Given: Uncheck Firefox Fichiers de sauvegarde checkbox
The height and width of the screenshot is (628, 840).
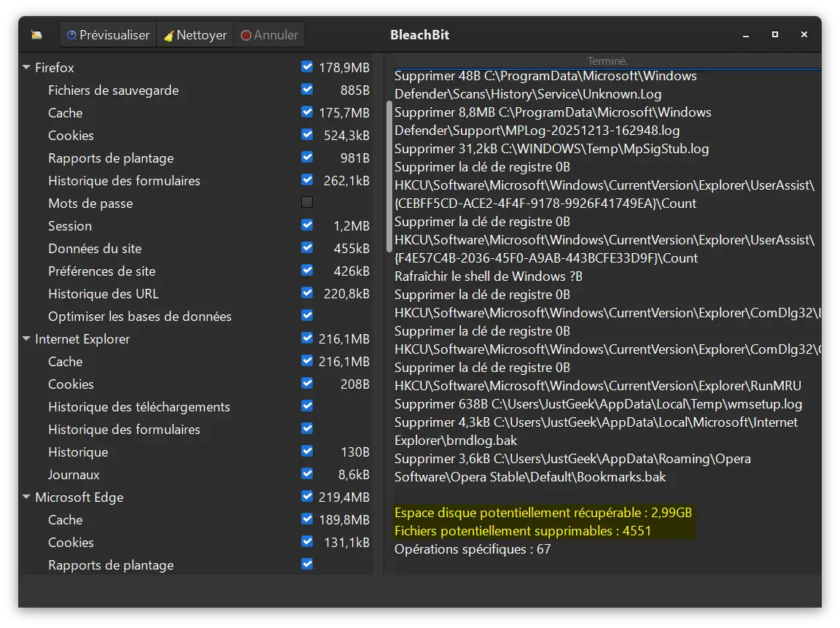Looking at the screenshot, I should coord(307,89).
